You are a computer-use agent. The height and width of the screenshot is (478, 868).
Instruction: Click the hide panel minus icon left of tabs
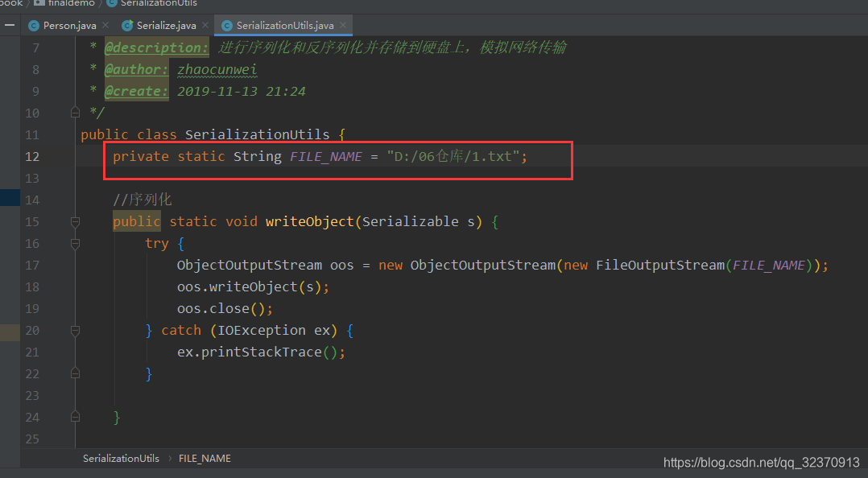coord(10,25)
